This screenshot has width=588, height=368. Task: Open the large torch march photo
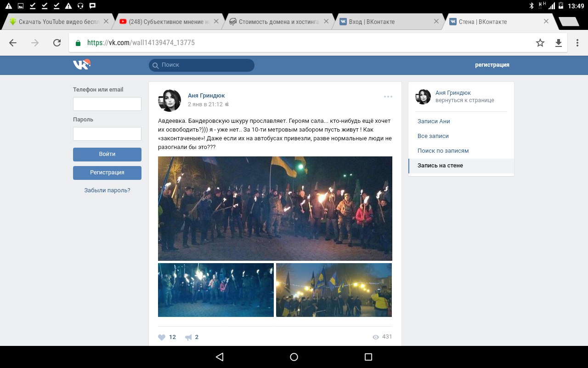275,208
